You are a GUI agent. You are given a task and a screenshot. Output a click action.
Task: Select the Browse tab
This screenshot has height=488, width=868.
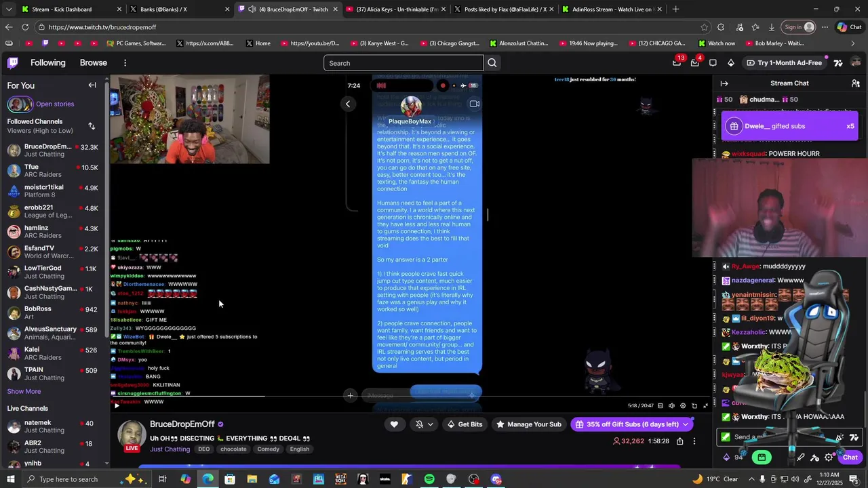94,63
